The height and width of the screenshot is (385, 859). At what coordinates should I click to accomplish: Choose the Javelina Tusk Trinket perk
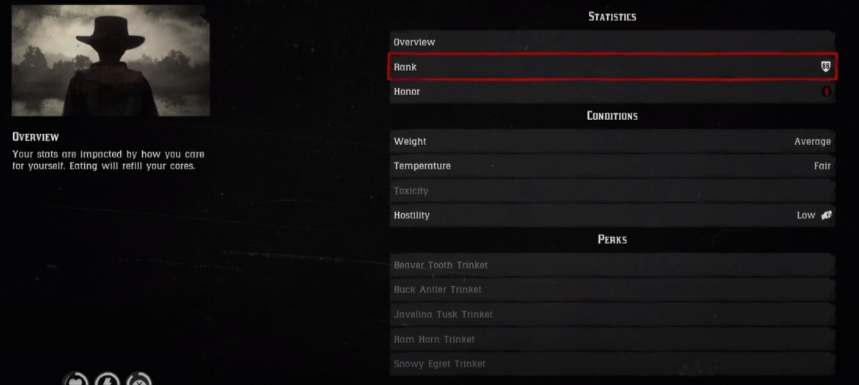612,314
